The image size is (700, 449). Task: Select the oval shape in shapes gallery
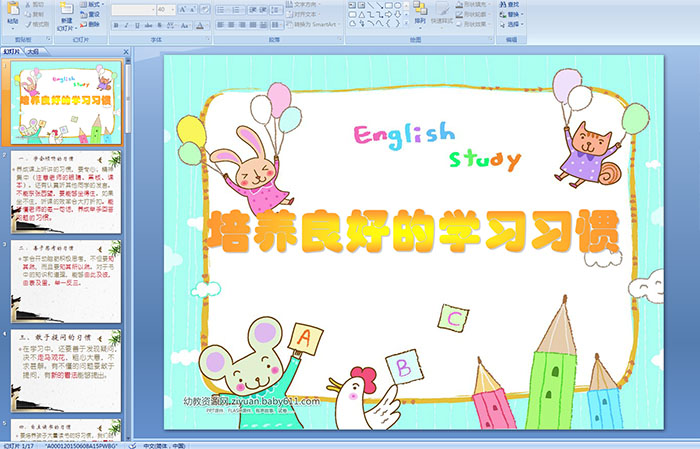(x=397, y=5)
